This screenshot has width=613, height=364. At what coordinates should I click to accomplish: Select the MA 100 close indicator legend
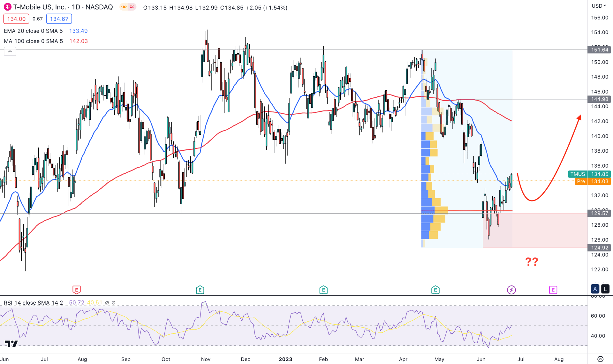[33, 41]
